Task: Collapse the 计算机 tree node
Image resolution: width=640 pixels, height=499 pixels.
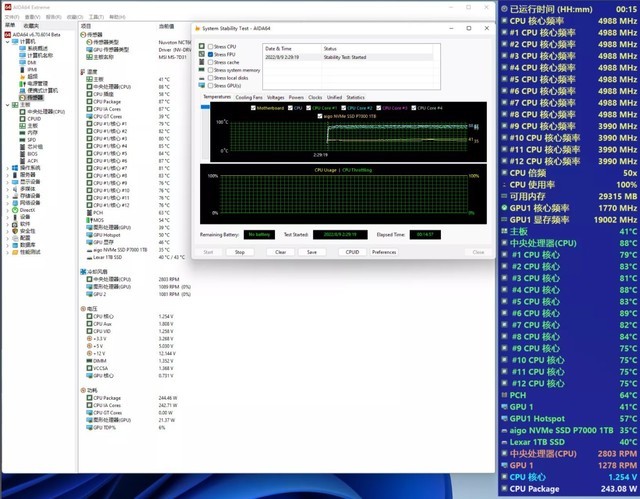Action: (7, 42)
